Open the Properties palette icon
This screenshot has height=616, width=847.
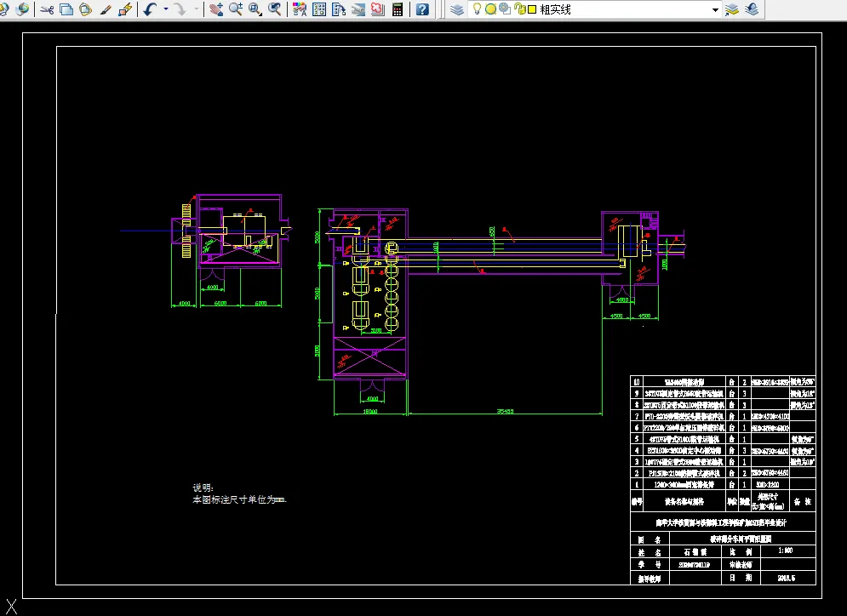pyautogui.click(x=300, y=9)
